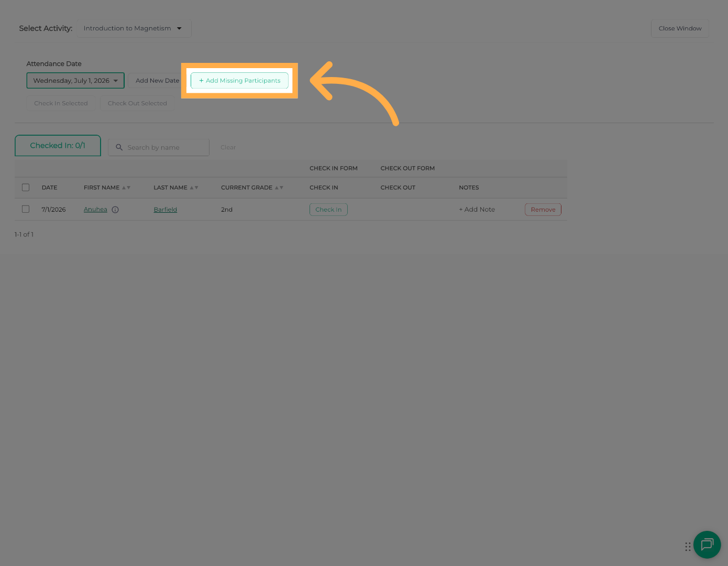Click the DATE column header
Screen dimensions: 728x566
click(x=49, y=188)
